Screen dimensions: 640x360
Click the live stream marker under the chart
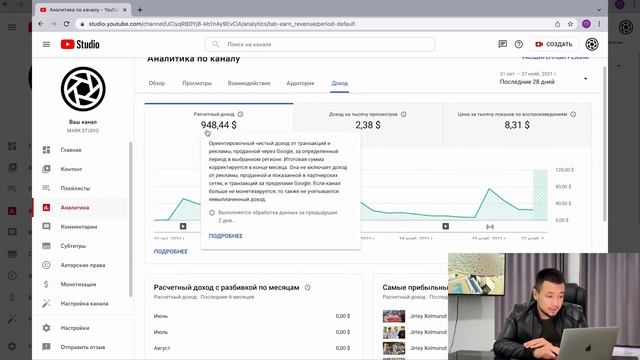click(490, 227)
